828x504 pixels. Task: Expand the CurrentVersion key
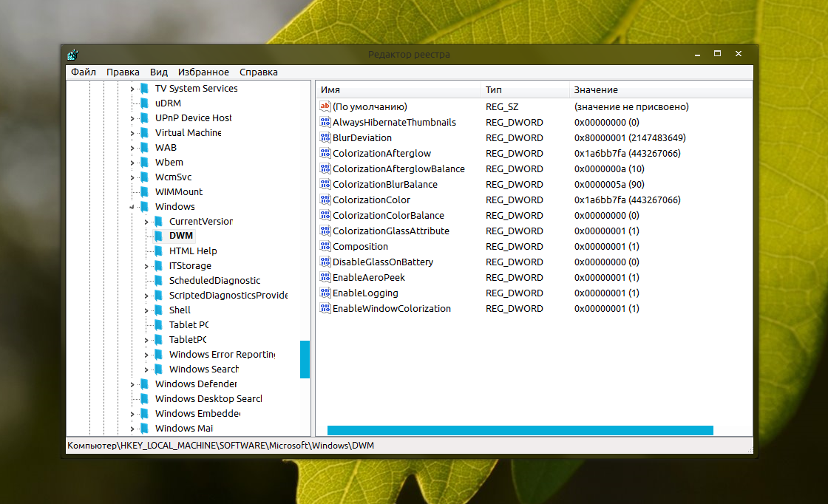(x=146, y=222)
